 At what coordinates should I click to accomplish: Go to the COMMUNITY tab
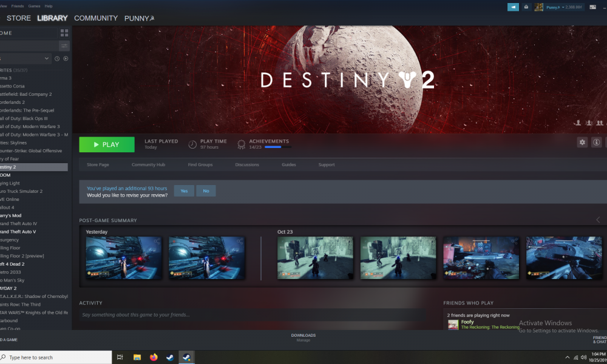click(x=96, y=18)
